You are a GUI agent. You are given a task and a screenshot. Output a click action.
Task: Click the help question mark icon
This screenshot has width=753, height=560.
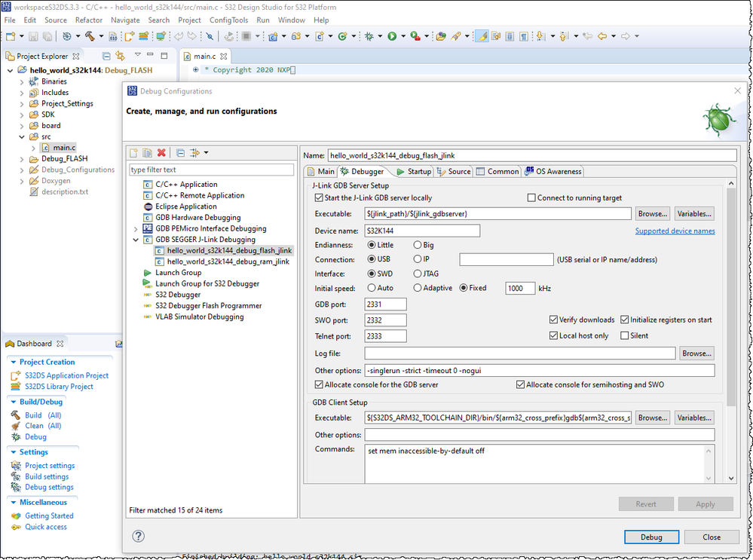pos(138,536)
